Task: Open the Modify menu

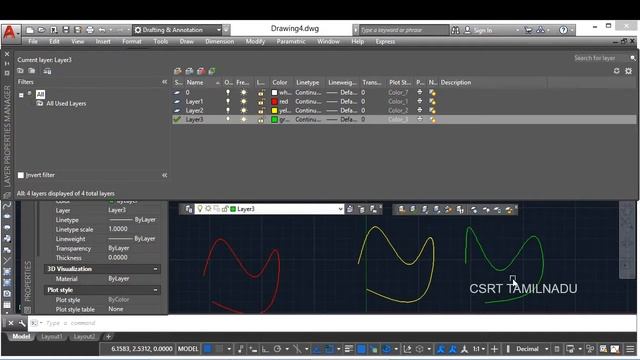Action: click(255, 41)
